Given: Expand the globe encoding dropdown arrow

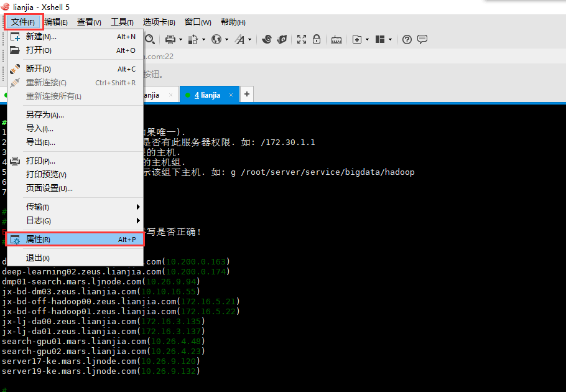Looking at the screenshot, I should (x=226, y=39).
